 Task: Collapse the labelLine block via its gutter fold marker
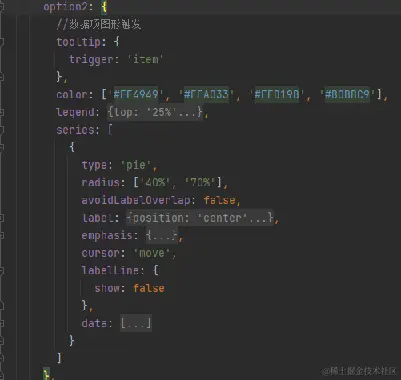point(1,270)
